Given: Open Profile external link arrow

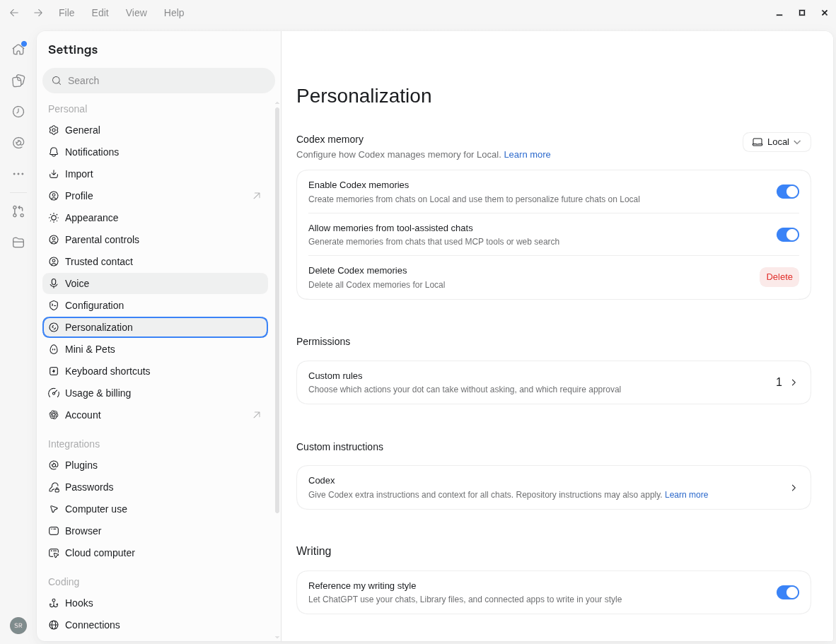Looking at the screenshot, I should pyautogui.click(x=257, y=196).
